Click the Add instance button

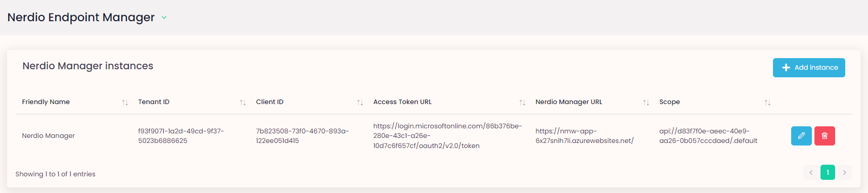click(x=809, y=68)
